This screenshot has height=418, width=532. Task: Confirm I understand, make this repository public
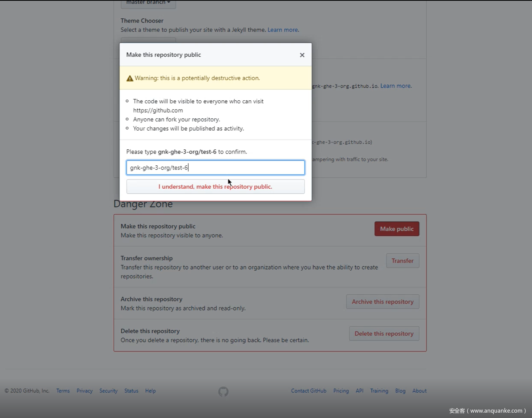pos(215,187)
